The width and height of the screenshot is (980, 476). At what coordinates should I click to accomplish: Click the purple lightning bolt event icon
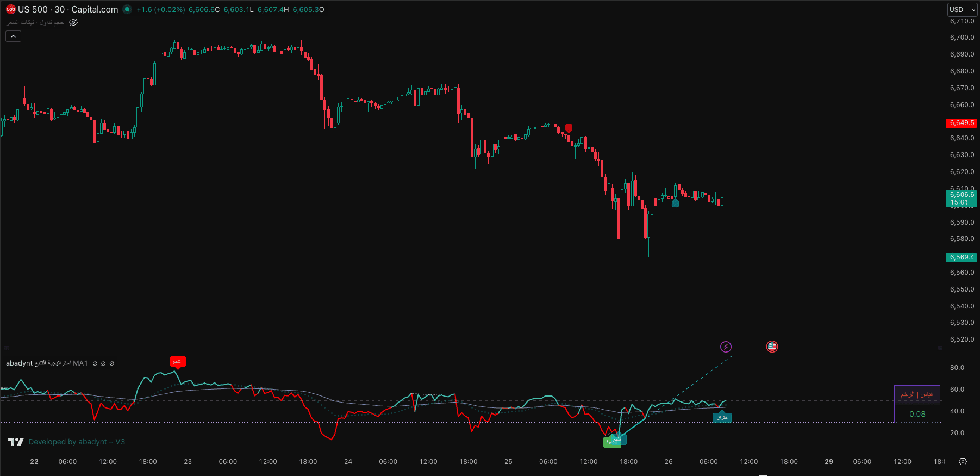click(726, 347)
